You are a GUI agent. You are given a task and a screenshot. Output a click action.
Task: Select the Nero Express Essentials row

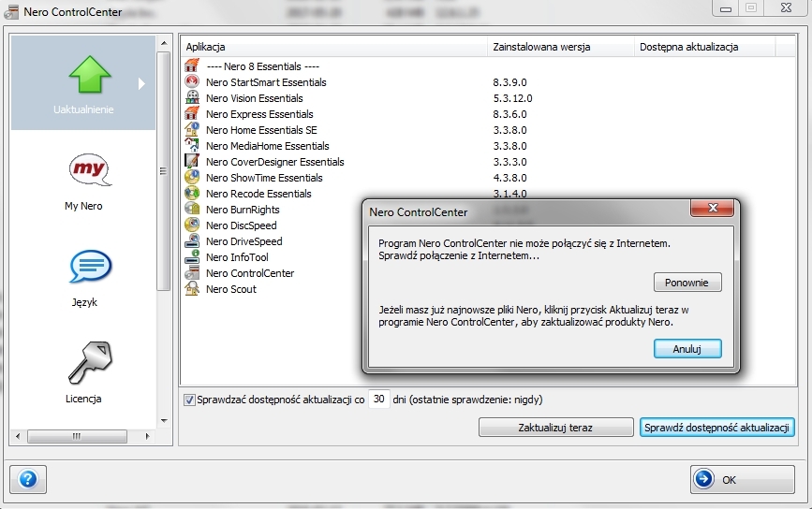tap(489, 114)
